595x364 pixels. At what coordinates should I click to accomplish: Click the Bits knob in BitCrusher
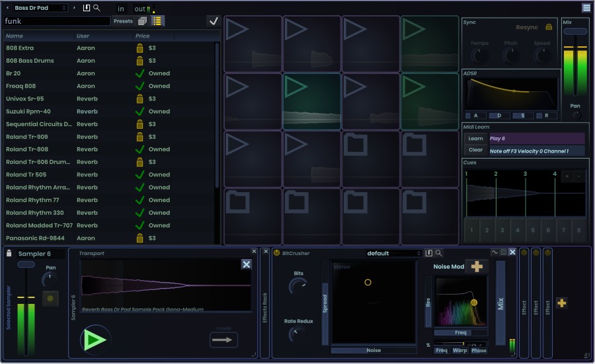297,286
